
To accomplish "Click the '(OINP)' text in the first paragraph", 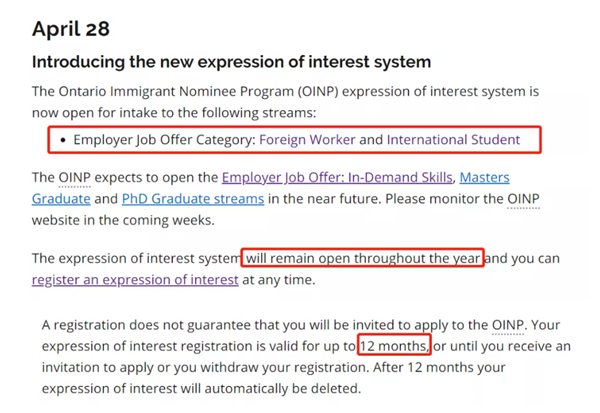I will pos(318,92).
